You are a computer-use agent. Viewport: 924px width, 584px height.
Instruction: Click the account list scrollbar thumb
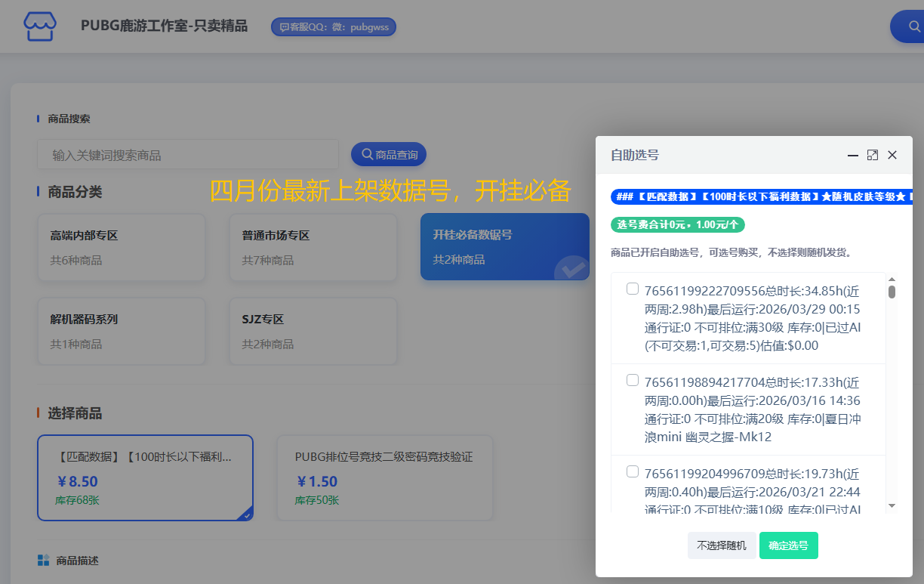point(892,292)
